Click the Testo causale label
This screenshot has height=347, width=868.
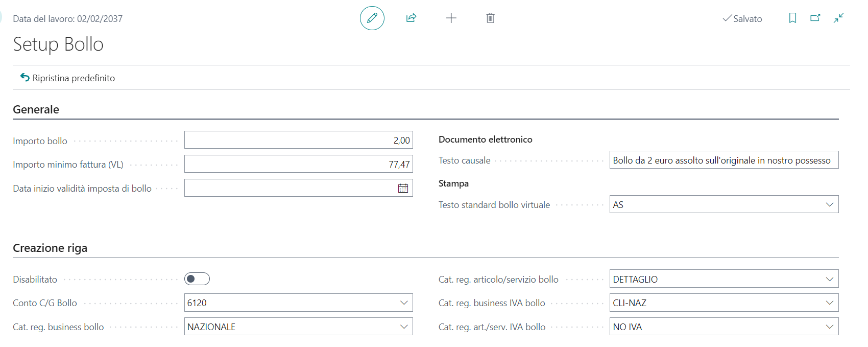coord(464,160)
